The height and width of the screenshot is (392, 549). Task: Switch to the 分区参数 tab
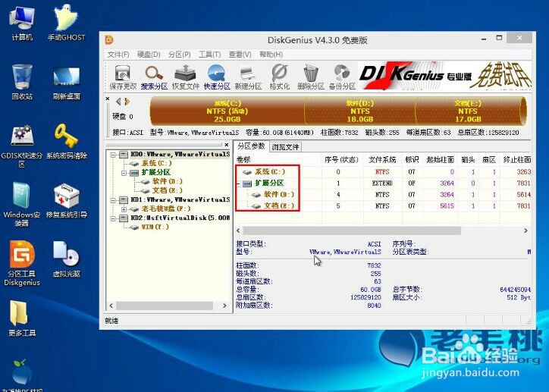[251, 146]
